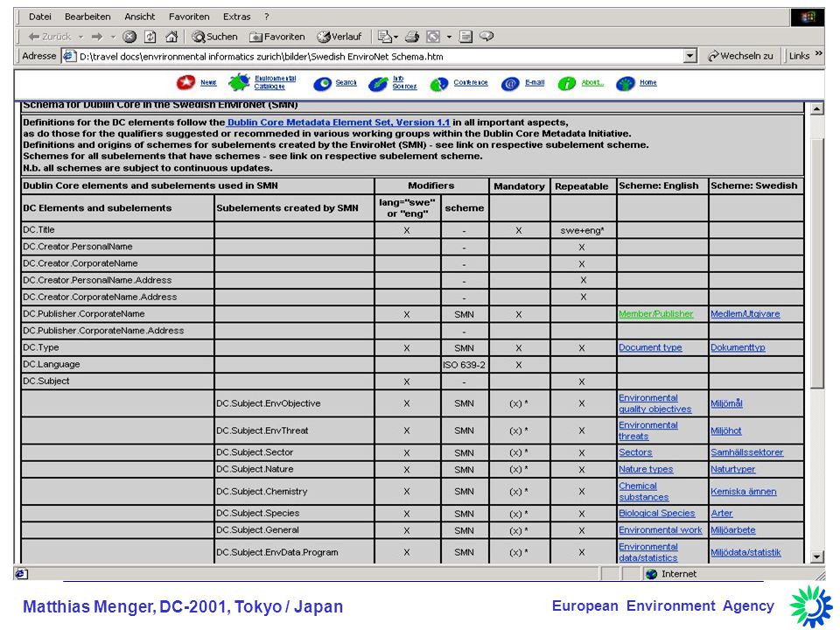Open the Datei menu
840x630 pixels.
(39, 17)
